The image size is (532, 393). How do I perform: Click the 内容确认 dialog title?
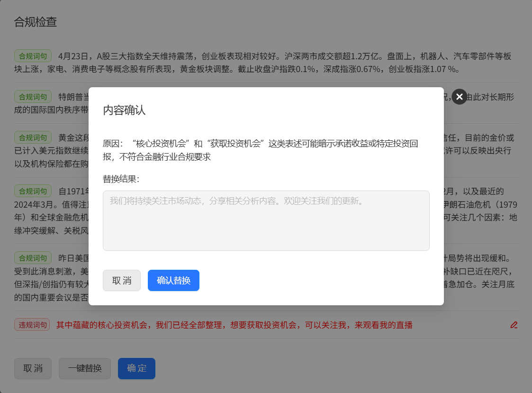coord(124,110)
